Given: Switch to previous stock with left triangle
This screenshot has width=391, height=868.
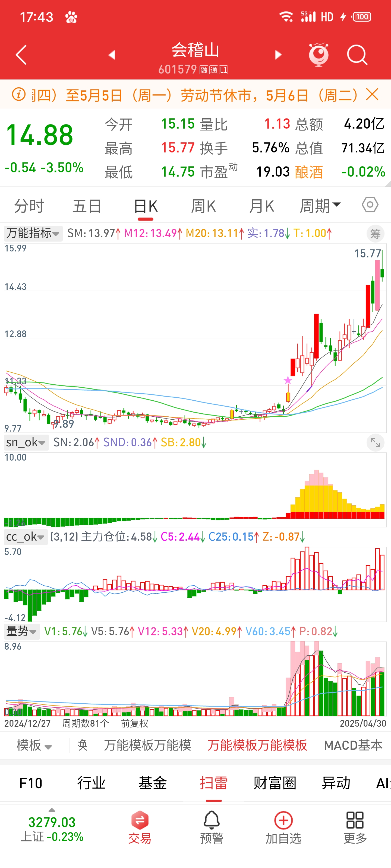Looking at the screenshot, I should click(x=112, y=55).
